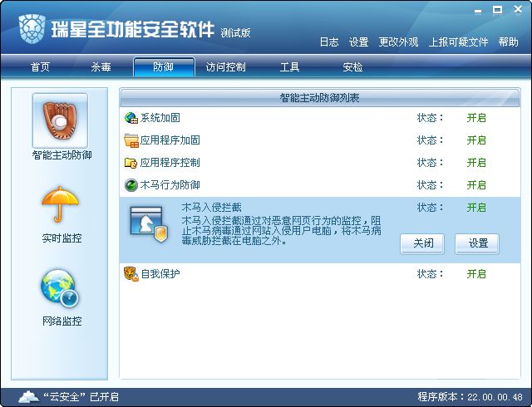Click the 程序版本 22.00.00.48 text
The height and width of the screenshot is (407, 532).
(x=470, y=396)
